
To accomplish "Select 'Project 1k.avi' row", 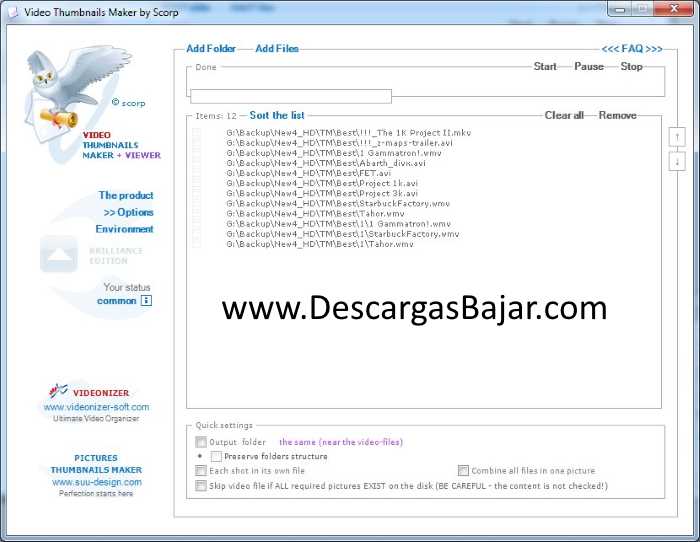I will tap(322, 183).
